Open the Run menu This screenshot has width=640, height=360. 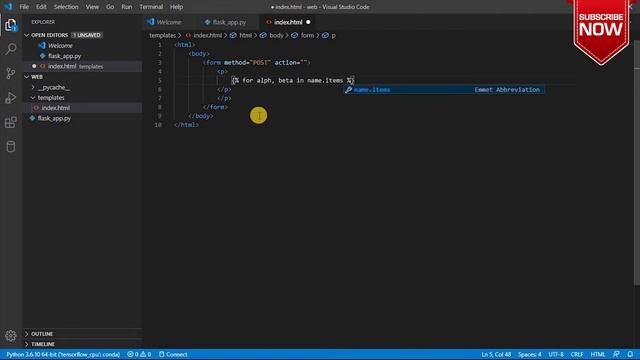point(127,7)
